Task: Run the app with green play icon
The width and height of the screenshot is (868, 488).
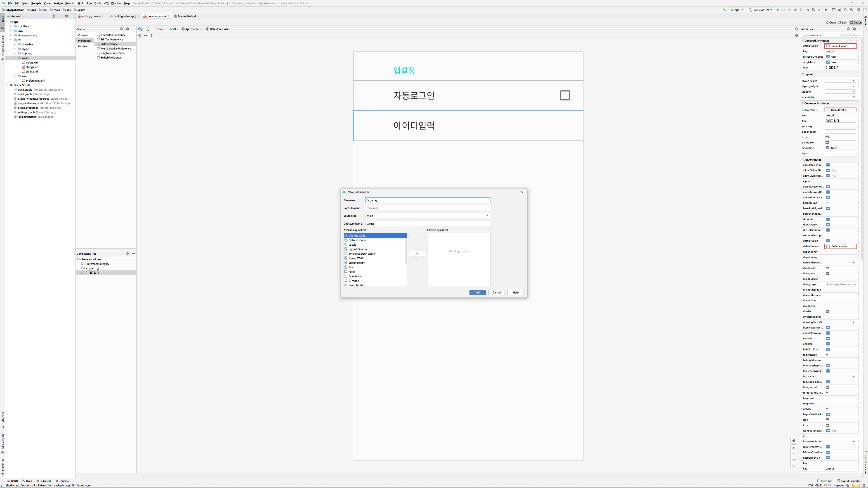Action: click(778, 10)
